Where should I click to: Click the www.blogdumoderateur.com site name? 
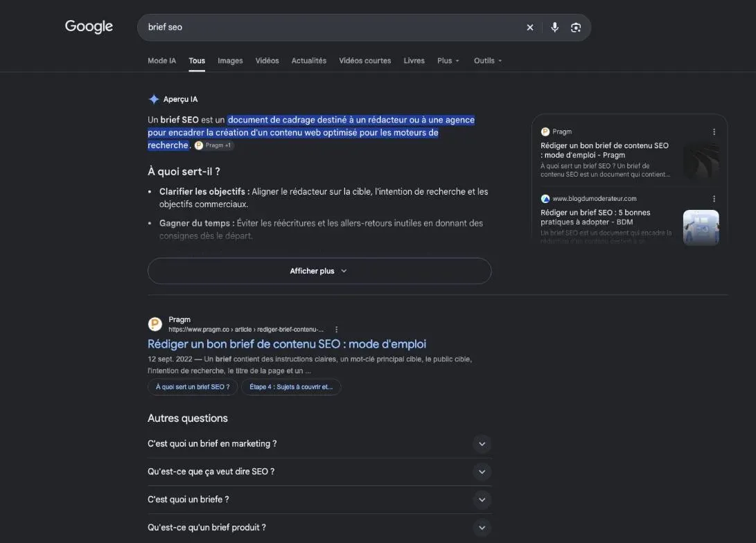pos(595,199)
